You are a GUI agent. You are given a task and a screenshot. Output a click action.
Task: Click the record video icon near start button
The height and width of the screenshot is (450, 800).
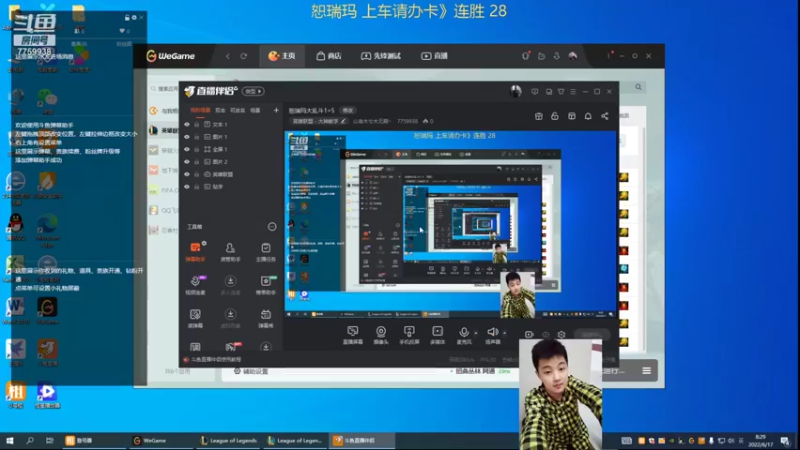pos(529,335)
